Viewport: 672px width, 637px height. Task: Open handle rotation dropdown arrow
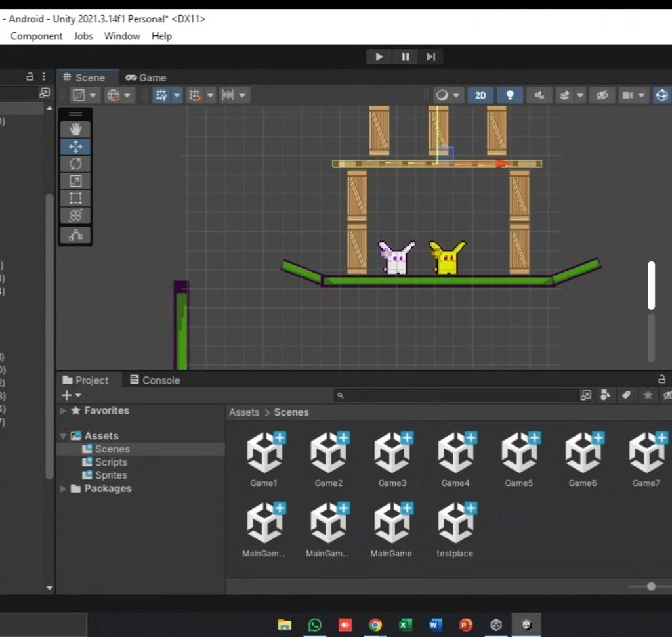[127, 95]
